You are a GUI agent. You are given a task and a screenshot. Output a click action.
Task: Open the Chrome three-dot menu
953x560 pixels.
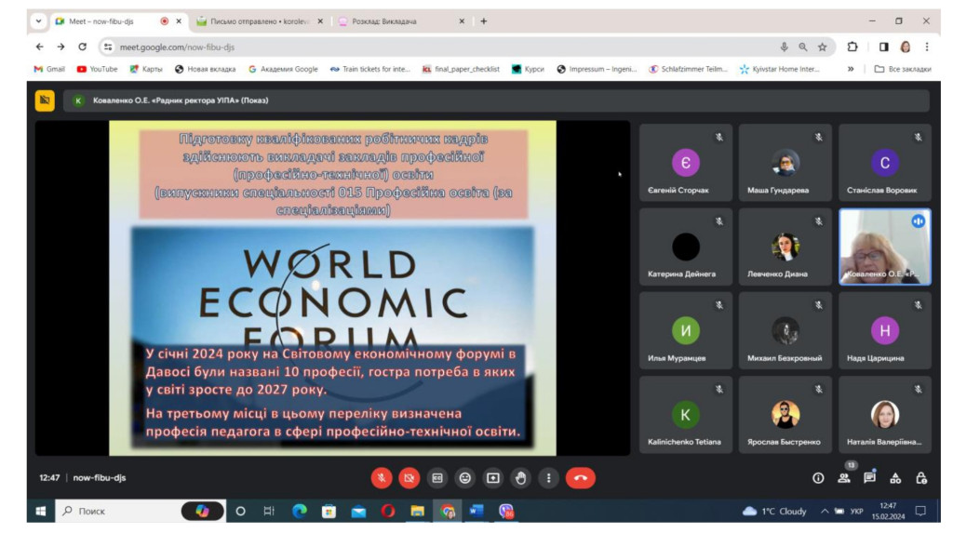927,47
